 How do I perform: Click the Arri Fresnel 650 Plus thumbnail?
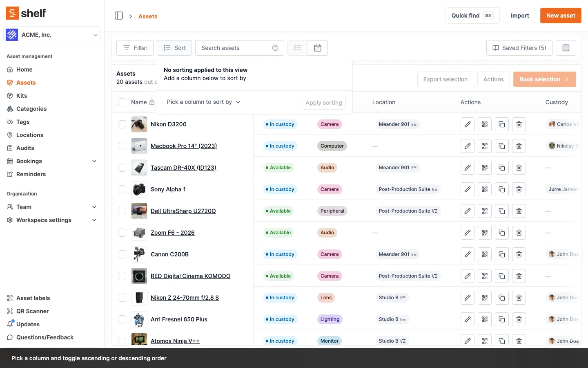pos(139,319)
